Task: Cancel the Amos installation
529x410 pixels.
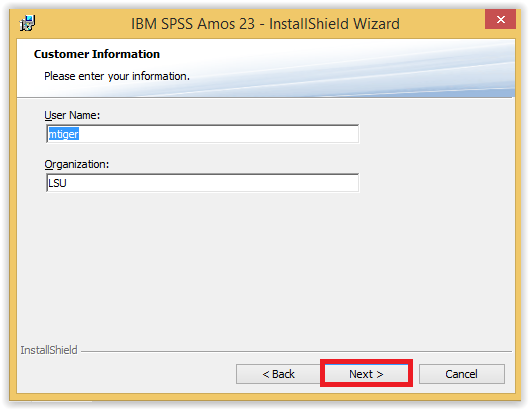Action: (462, 374)
